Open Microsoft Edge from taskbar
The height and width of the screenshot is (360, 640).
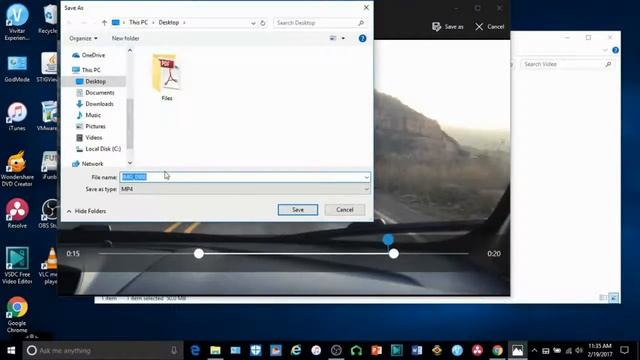pos(196,350)
